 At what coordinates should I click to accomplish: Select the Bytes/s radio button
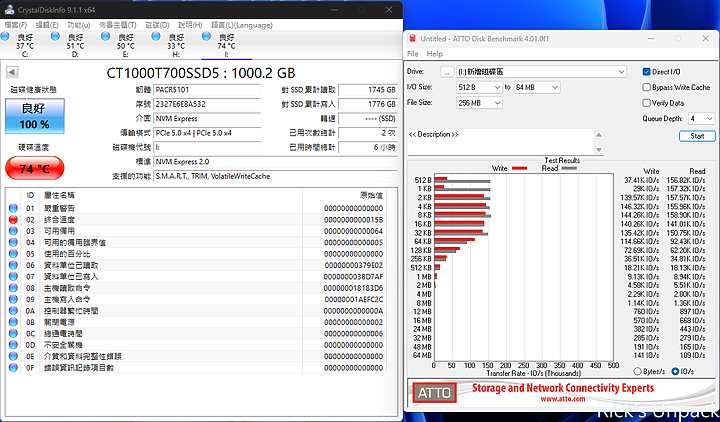(x=637, y=371)
